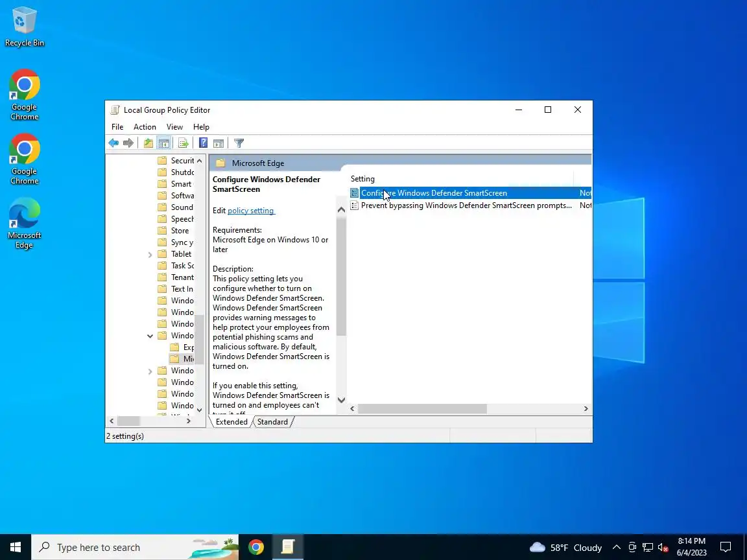Screen dimensions: 747x560
Task: Select the second Google Chrome desktop shortcut
Action: pos(24,159)
